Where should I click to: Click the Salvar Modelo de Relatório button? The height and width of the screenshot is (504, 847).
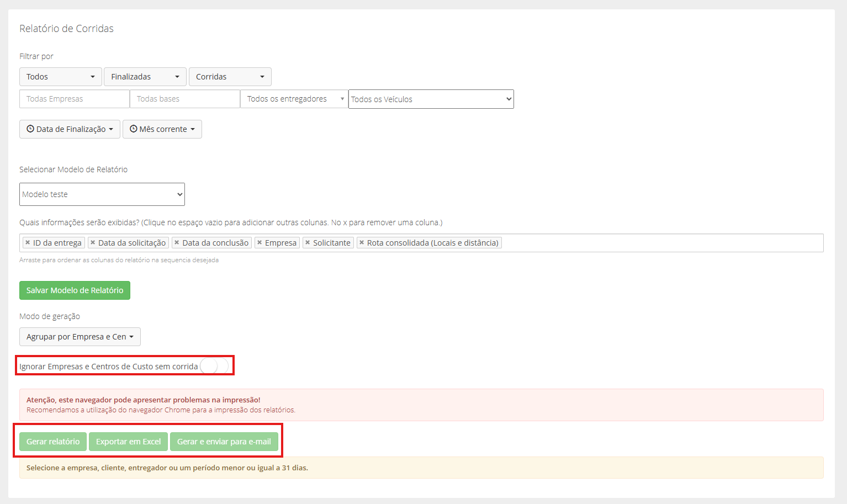pos(75,290)
